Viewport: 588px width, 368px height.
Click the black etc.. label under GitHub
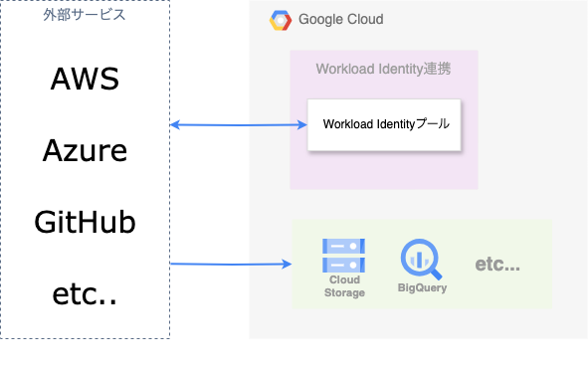[x=85, y=294]
